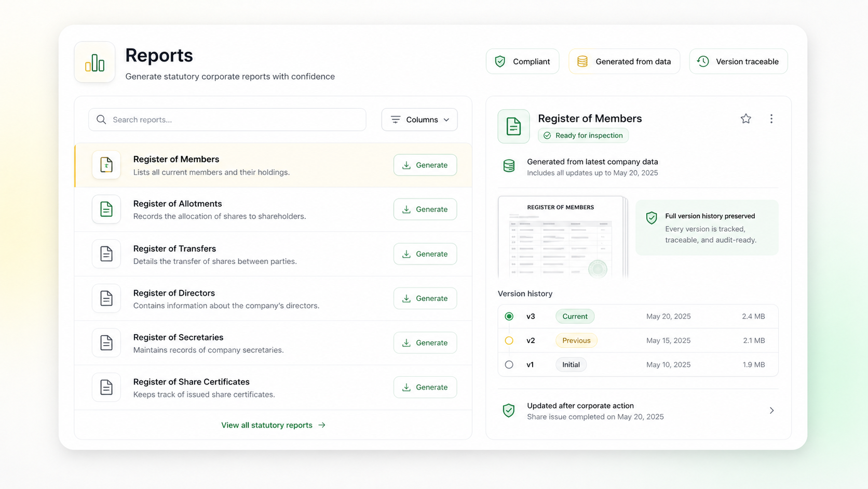Click the filter icon on the Columns button

tap(395, 120)
